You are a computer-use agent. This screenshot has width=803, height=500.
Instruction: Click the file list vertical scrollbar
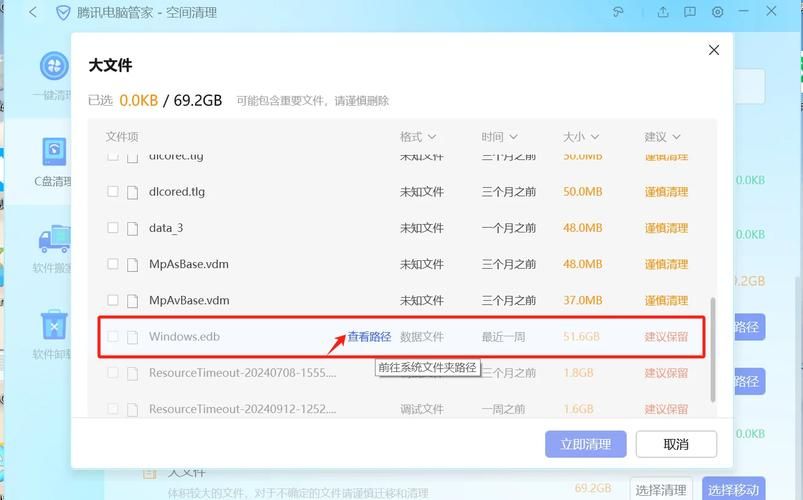[x=713, y=349]
